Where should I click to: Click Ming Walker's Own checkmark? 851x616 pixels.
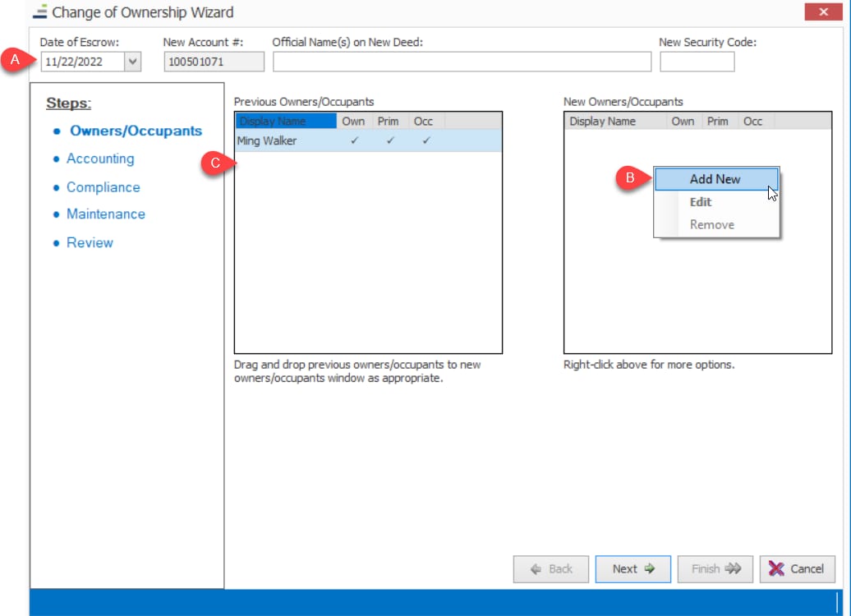(x=354, y=140)
